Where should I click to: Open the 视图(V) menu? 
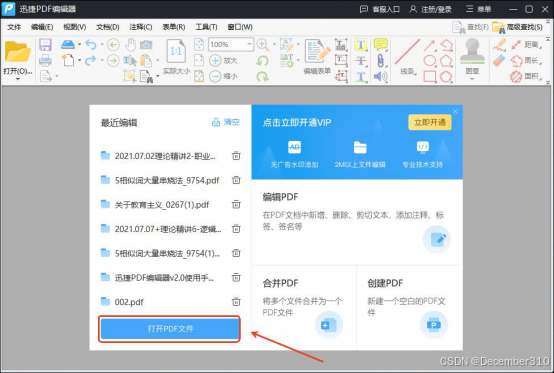[x=75, y=27]
